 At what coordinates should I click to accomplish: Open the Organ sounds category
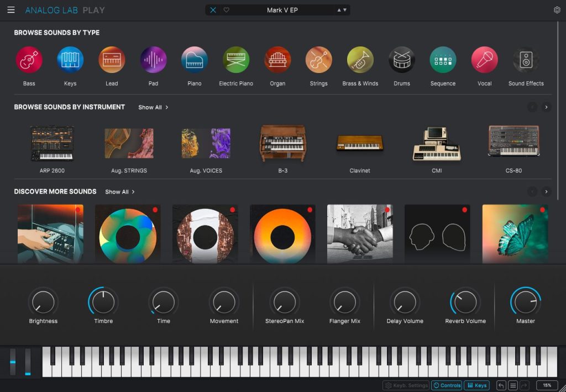pos(277,60)
